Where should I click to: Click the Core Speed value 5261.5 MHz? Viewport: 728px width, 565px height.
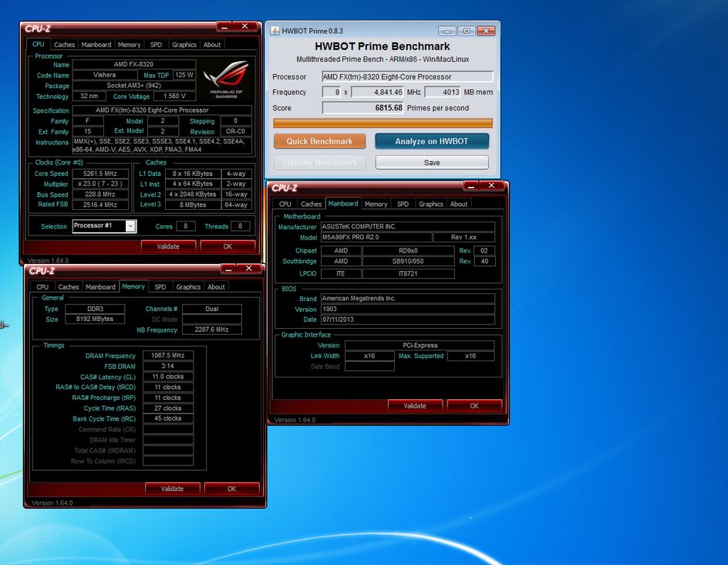click(x=99, y=174)
